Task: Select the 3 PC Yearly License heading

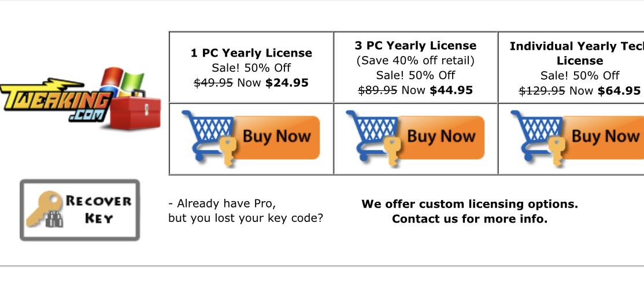Action: point(416,46)
